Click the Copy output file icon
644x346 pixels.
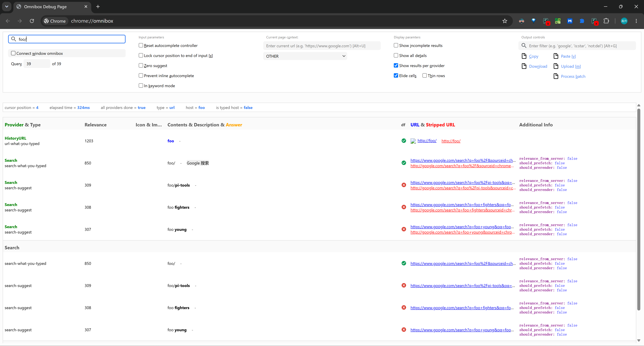coord(524,56)
